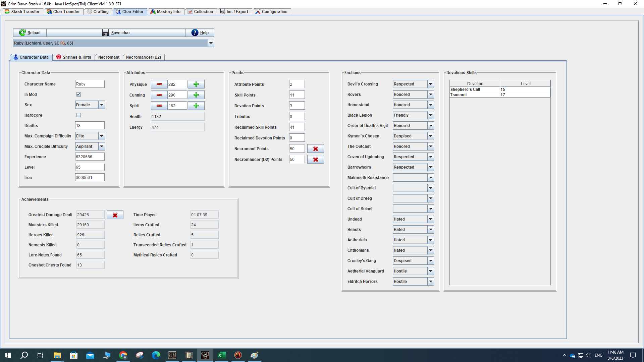Click the Level input field

[x=90, y=167]
